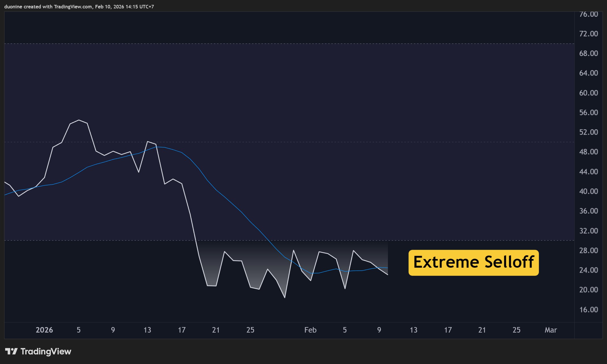Click the 76.00 price scale label
607x364 pixels.
coord(588,14)
